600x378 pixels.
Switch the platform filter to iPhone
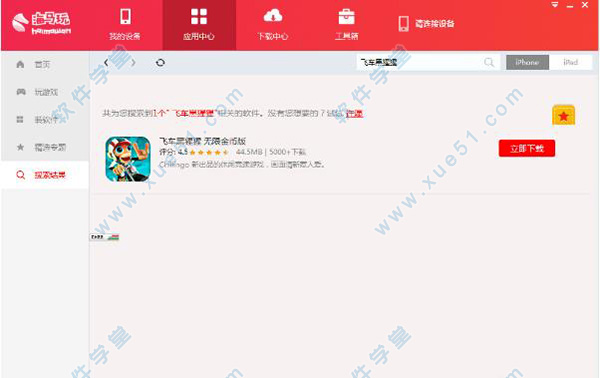click(x=527, y=62)
